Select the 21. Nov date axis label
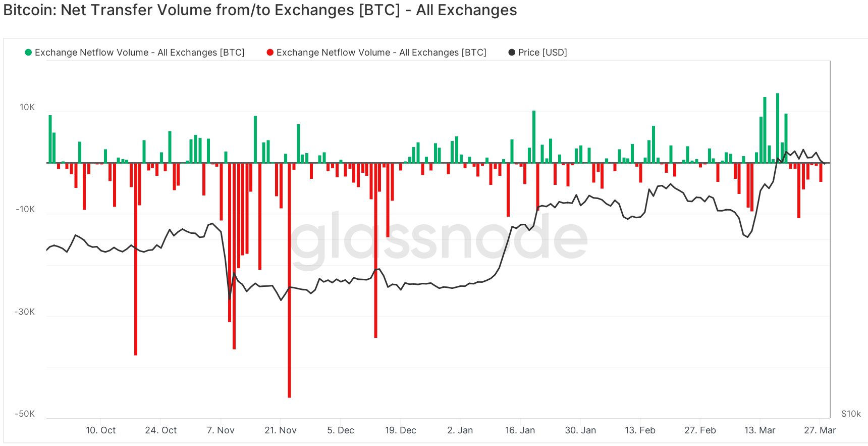 coord(281,430)
